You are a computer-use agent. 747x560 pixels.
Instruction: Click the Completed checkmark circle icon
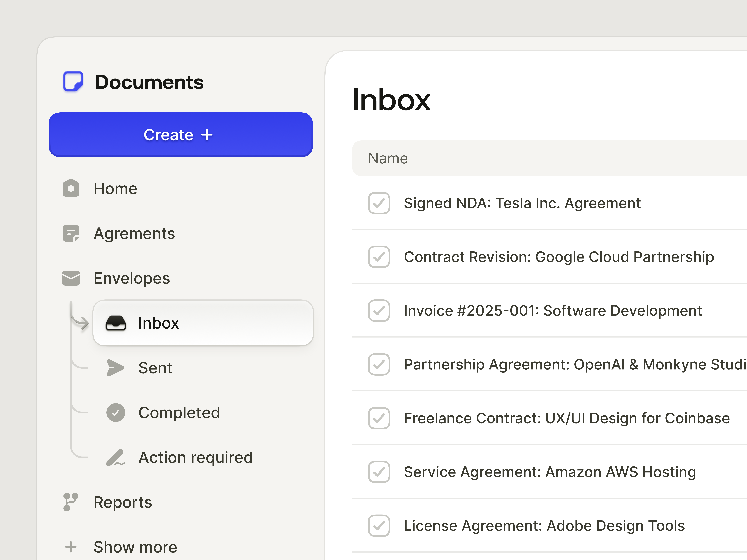click(116, 413)
